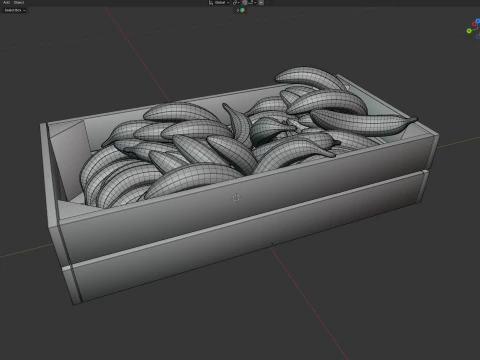
Task: Open the snap target options dropdown
Action: (252, 3)
